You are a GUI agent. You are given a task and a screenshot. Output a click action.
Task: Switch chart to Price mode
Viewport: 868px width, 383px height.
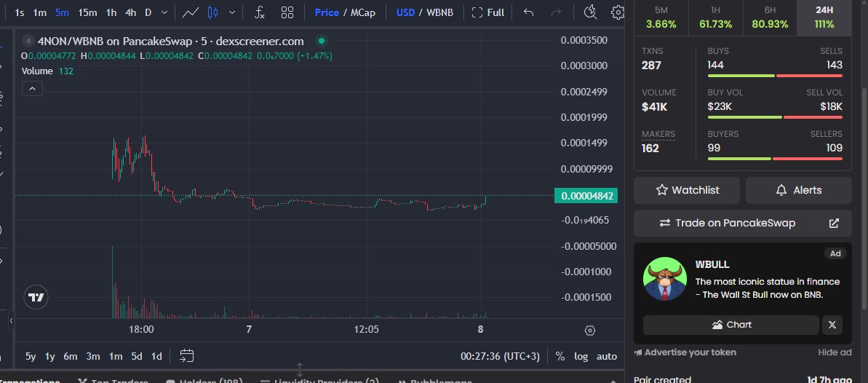point(327,12)
